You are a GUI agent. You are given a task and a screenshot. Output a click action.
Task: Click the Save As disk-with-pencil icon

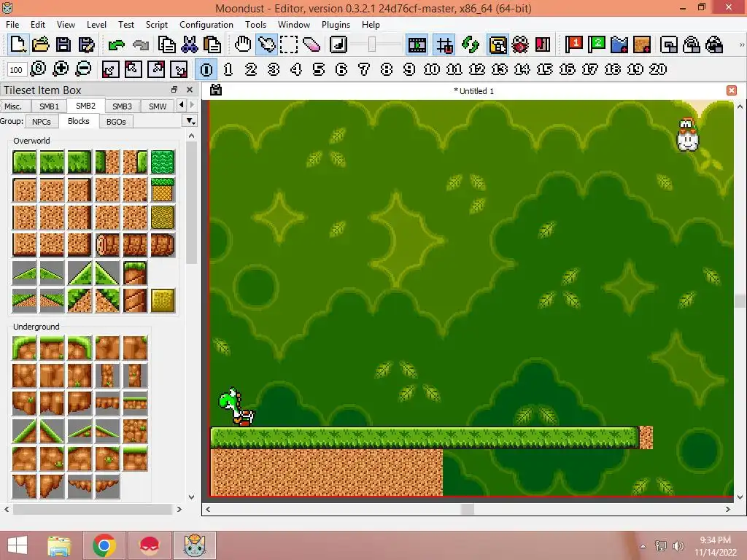[x=86, y=44]
